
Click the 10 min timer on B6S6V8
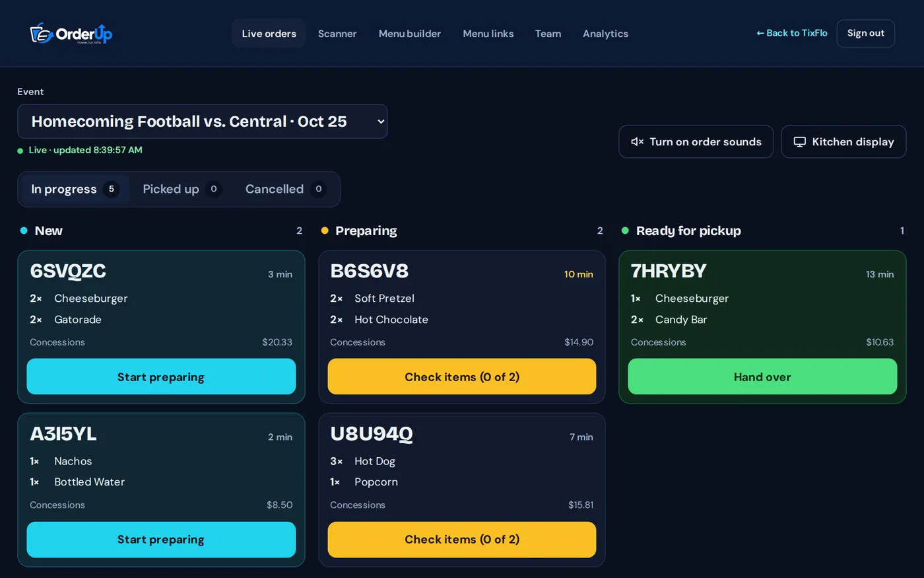(579, 274)
